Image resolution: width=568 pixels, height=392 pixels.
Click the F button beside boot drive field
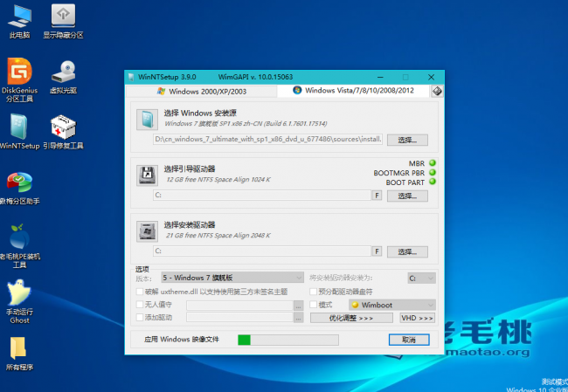377,196
